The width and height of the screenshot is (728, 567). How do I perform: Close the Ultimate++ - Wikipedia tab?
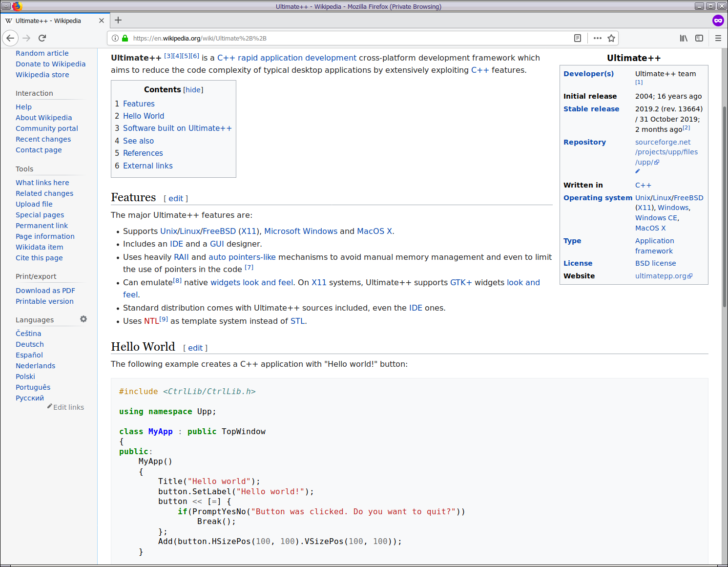tap(102, 21)
